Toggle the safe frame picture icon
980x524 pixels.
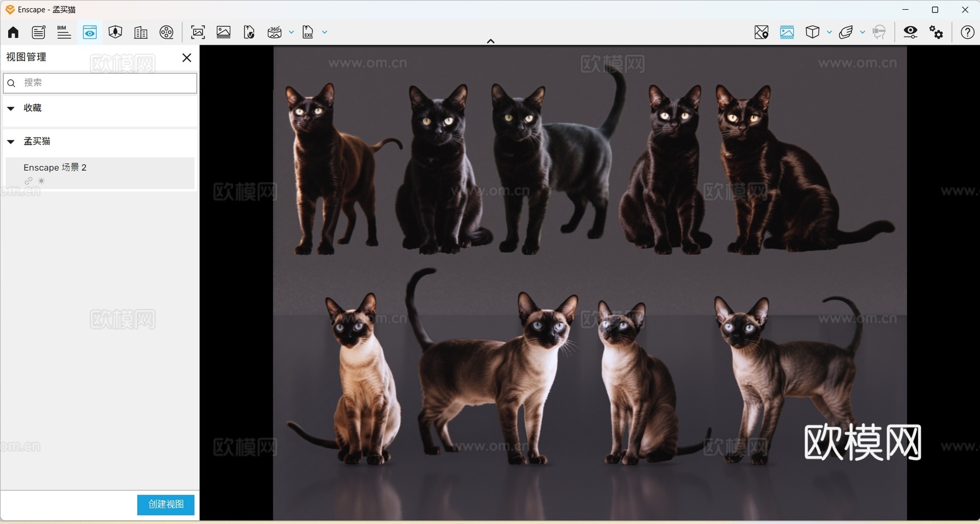tap(787, 32)
